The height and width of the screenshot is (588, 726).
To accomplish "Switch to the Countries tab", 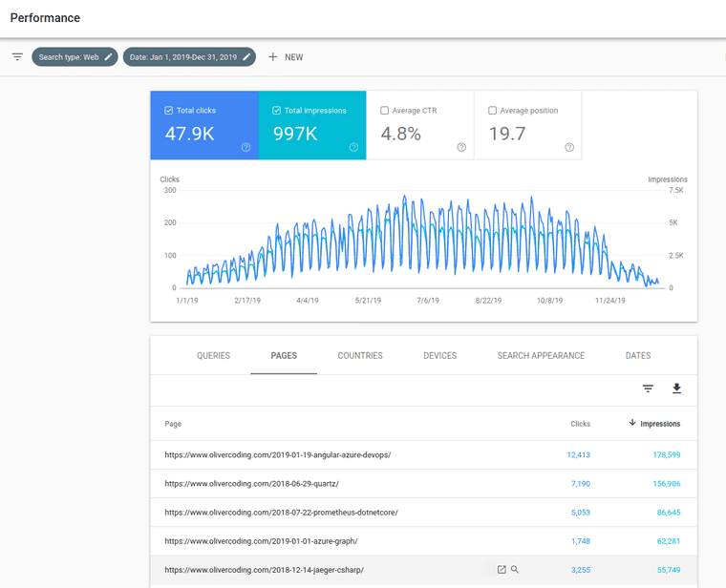I will [x=360, y=356].
